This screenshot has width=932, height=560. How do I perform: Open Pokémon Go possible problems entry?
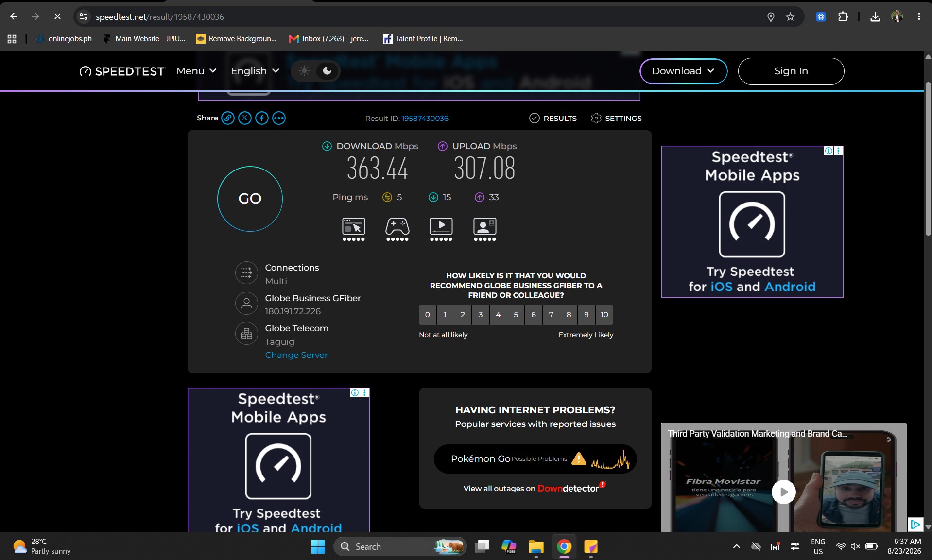click(535, 459)
